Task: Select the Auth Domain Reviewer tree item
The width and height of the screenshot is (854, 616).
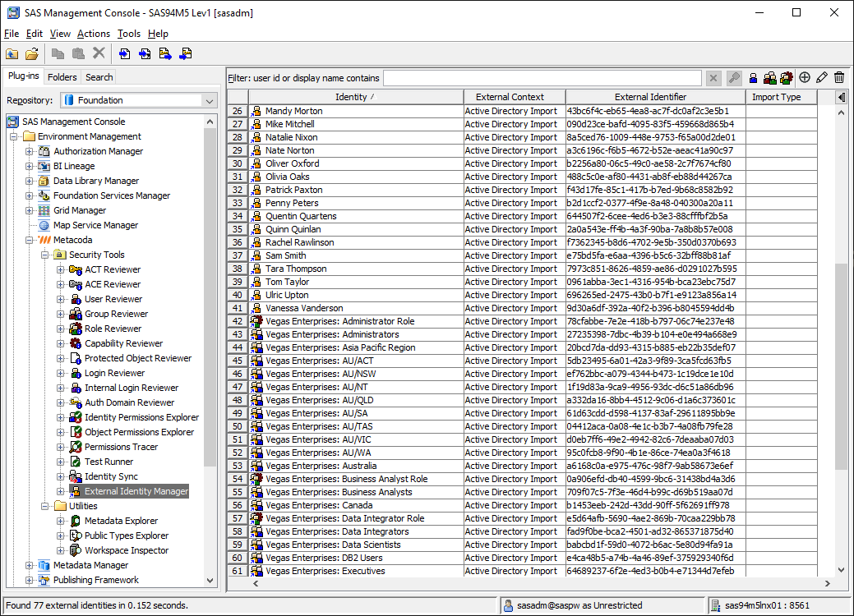Action: (x=129, y=402)
